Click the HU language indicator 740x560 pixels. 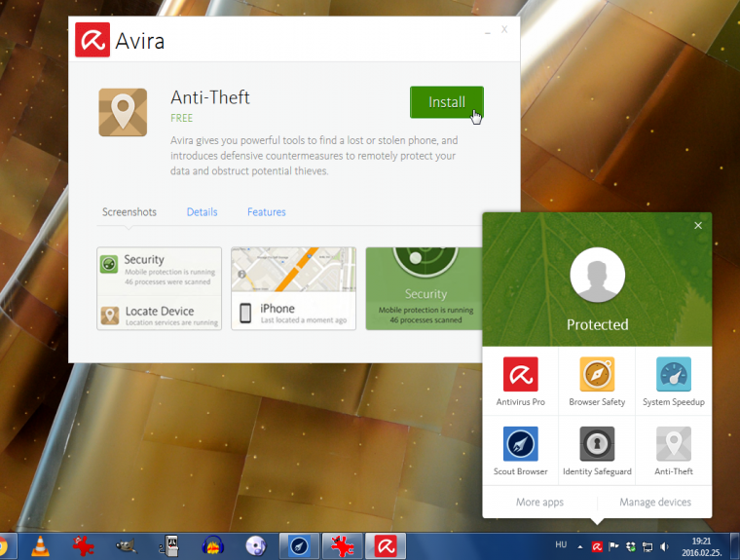coord(561,544)
